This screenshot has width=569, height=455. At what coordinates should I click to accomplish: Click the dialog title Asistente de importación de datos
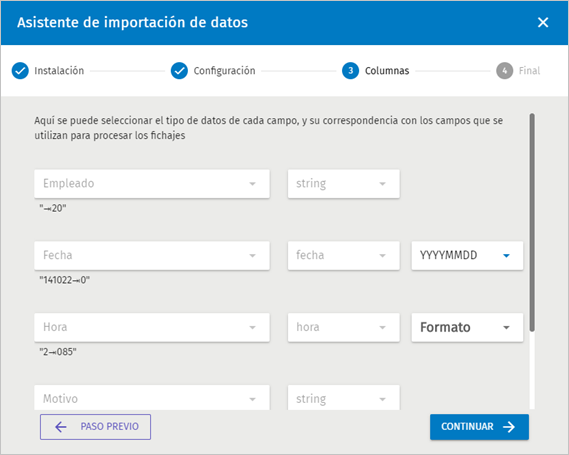[132, 22]
